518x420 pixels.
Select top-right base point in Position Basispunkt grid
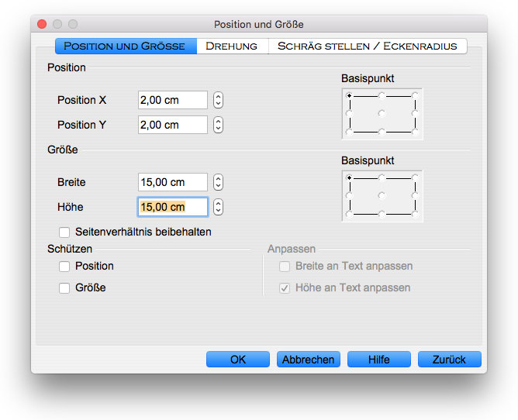click(415, 95)
